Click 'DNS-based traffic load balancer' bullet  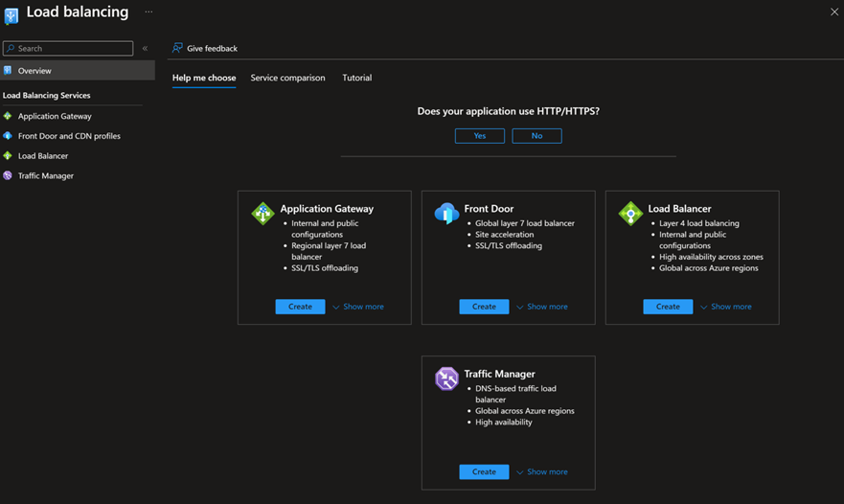click(x=515, y=394)
